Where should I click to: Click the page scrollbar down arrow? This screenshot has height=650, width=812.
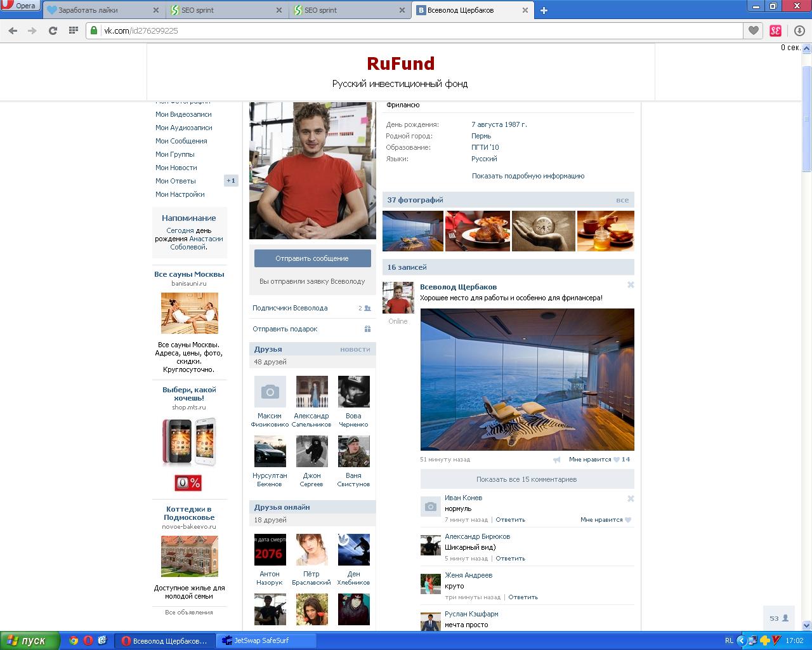point(807,626)
